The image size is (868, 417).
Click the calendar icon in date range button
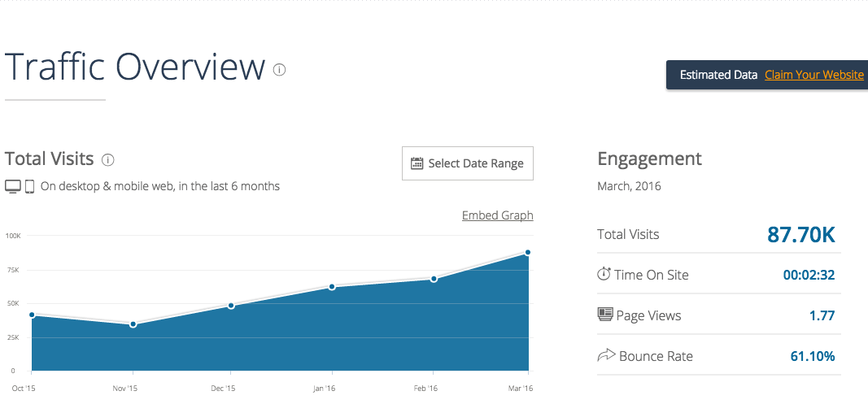[x=417, y=163]
